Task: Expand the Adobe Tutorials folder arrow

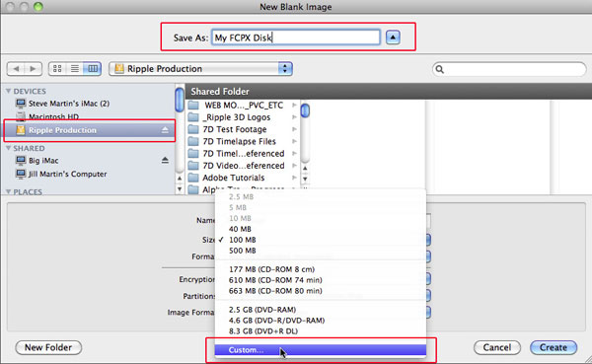Action: pyautogui.click(x=294, y=178)
